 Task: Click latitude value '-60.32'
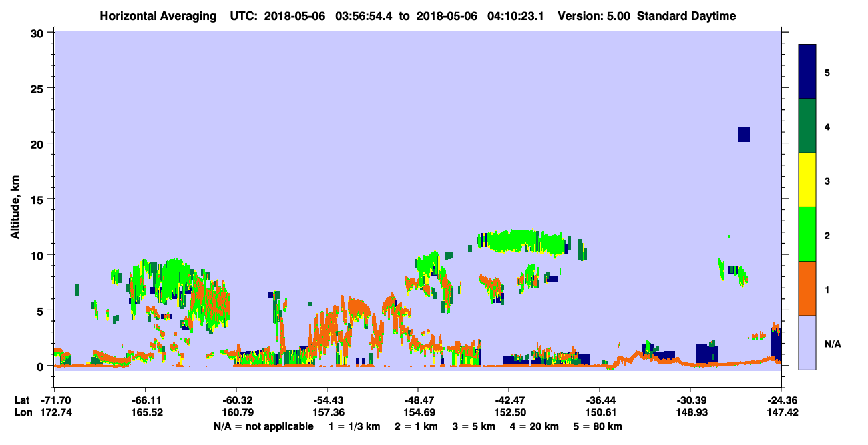point(236,400)
